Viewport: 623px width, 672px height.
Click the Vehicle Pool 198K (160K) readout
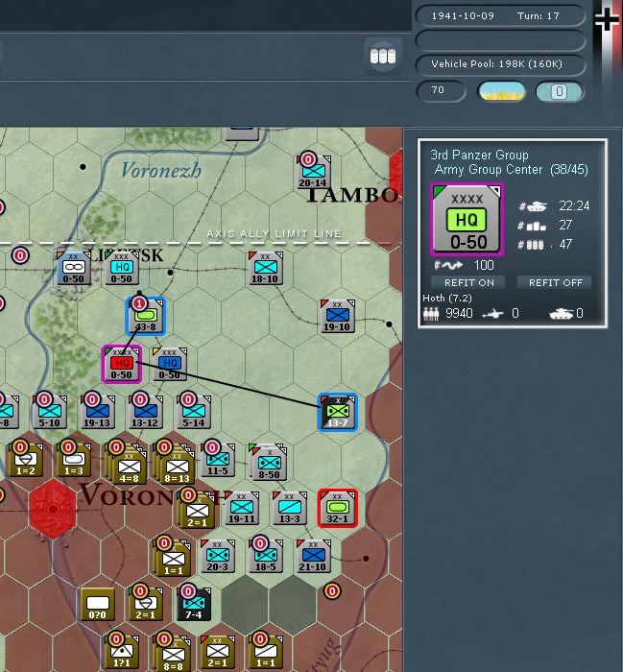(499, 64)
